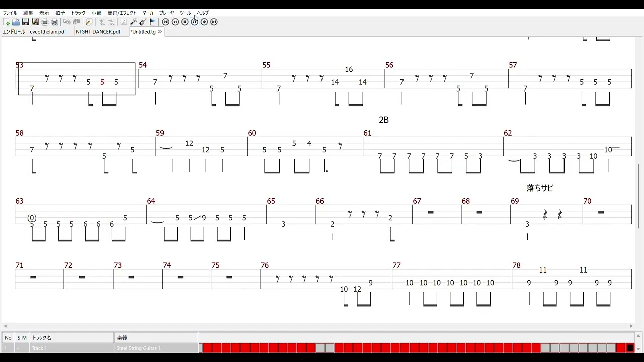Select the Track 1 row name
This screenshot has height=362, width=644.
[x=72, y=348]
